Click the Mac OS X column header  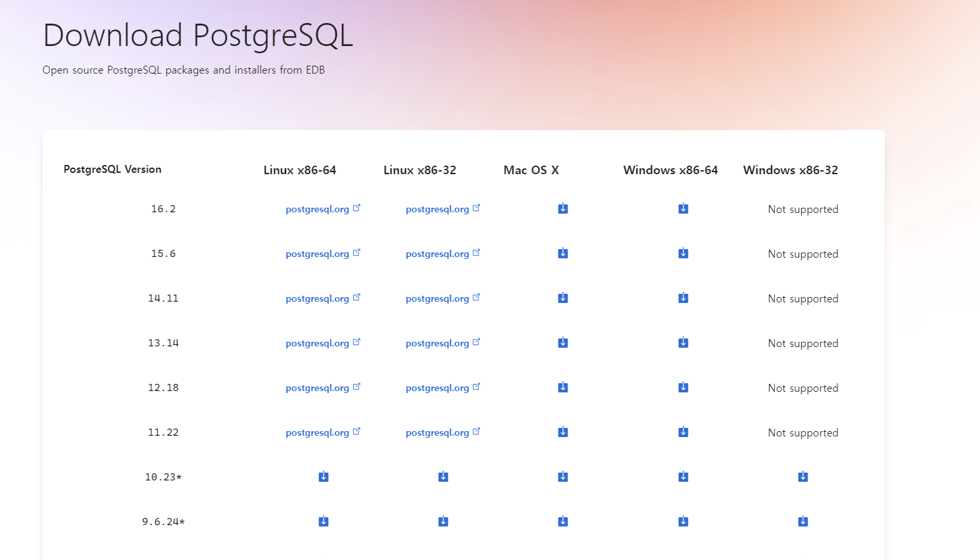click(531, 170)
